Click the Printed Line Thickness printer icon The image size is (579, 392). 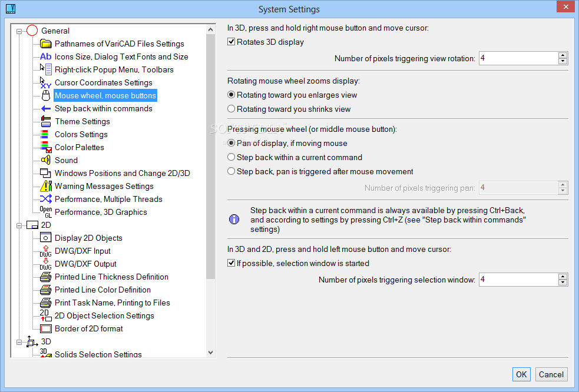pyautogui.click(x=46, y=277)
